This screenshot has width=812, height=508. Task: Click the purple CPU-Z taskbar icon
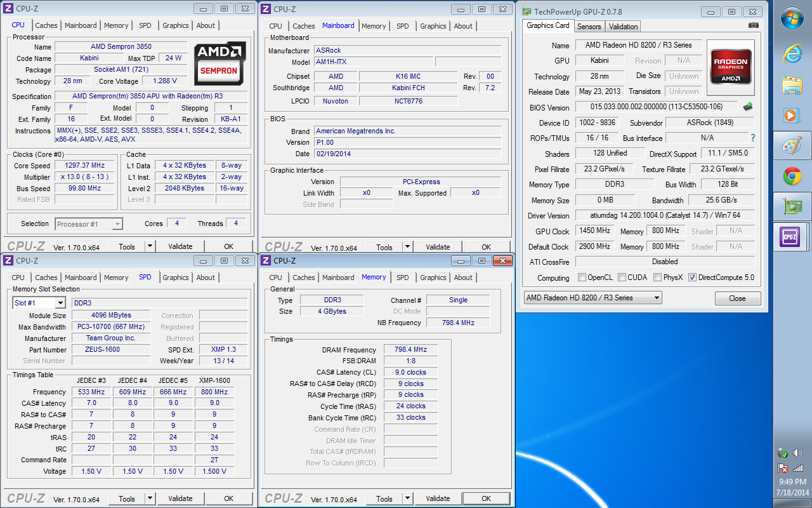pos(791,237)
